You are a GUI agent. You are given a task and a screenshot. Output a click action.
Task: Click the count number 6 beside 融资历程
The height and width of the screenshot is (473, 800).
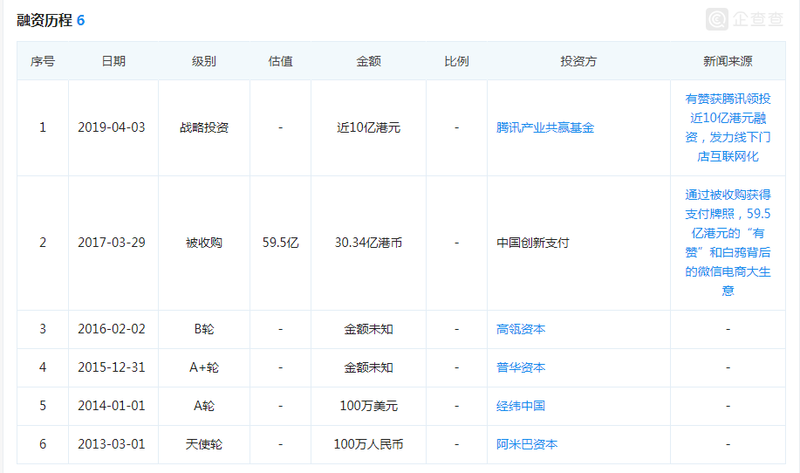[x=81, y=20]
